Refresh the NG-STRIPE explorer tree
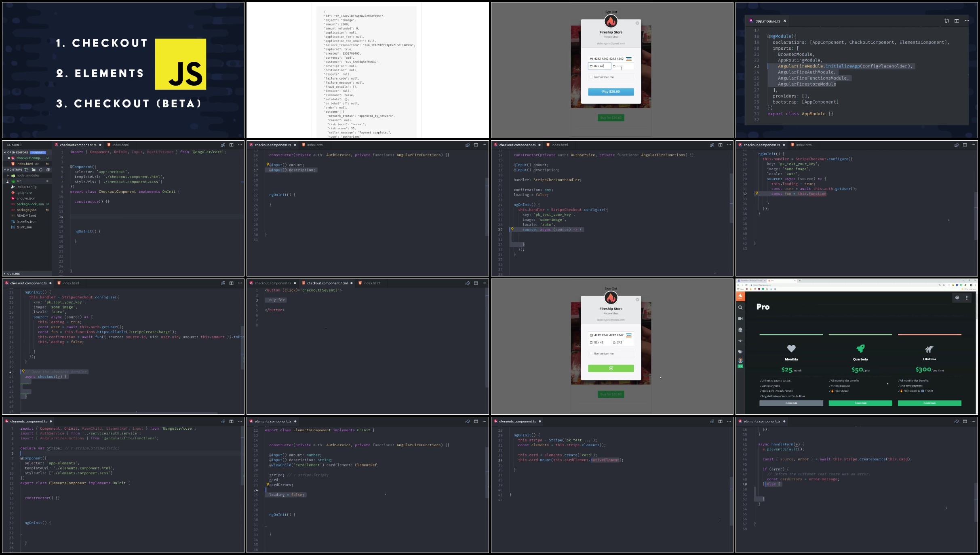 tap(41, 170)
